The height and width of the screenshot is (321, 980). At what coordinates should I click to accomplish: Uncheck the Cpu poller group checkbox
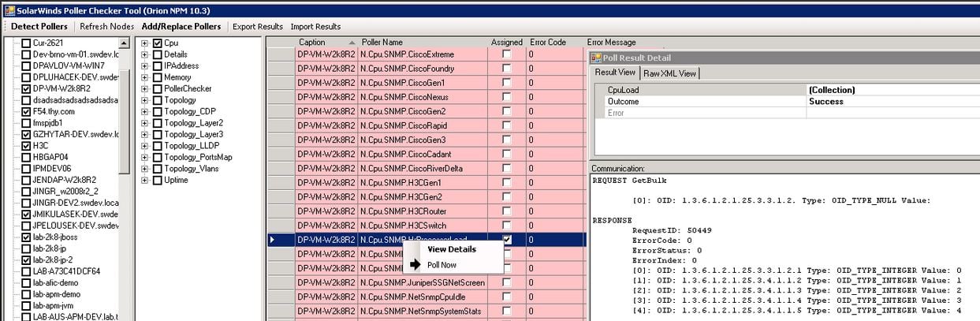(158, 43)
